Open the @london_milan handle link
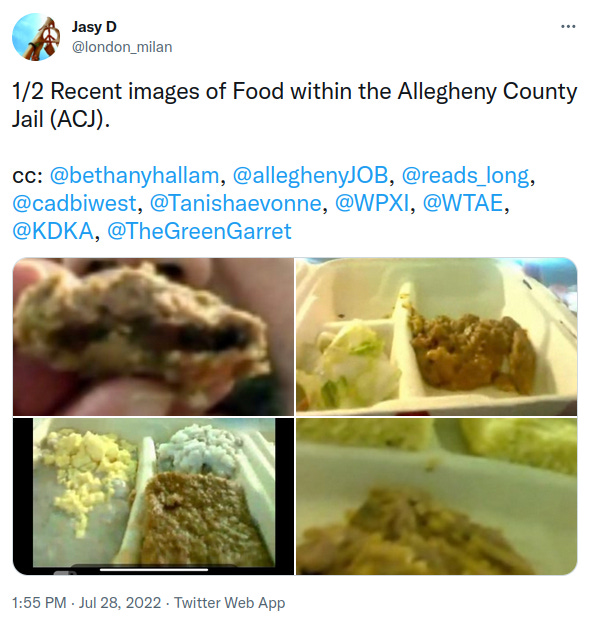The width and height of the screenshot is (594, 623). point(122,47)
